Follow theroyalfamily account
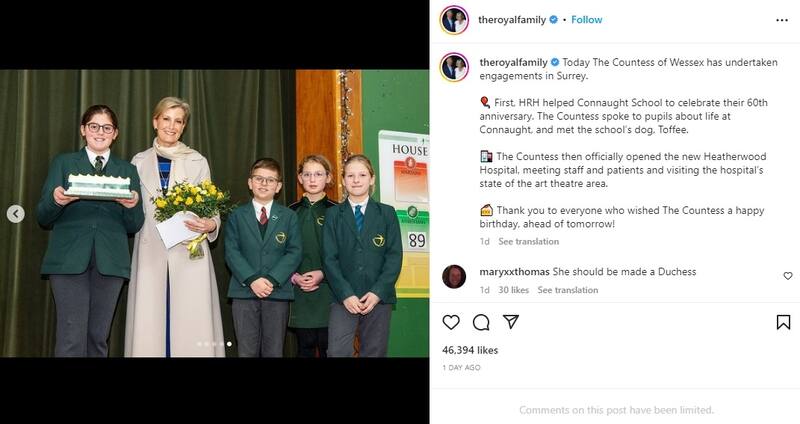Image resolution: width=800 pixels, height=424 pixels. (587, 19)
